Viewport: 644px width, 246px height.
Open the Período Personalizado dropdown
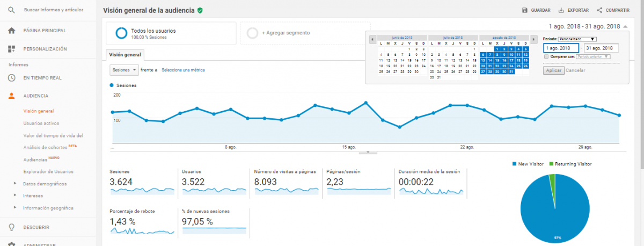(x=577, y=39)
